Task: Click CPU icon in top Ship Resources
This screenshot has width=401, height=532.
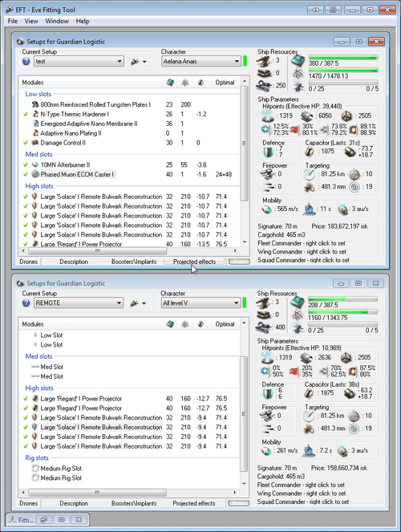Action: pyautogui.click(x=298, y=61)
